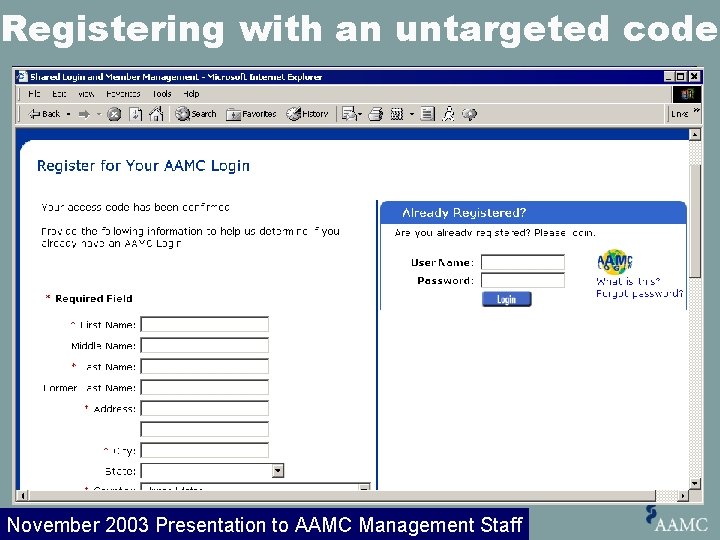Open the View menu
720x540 pixels.
tap(86, 94)
